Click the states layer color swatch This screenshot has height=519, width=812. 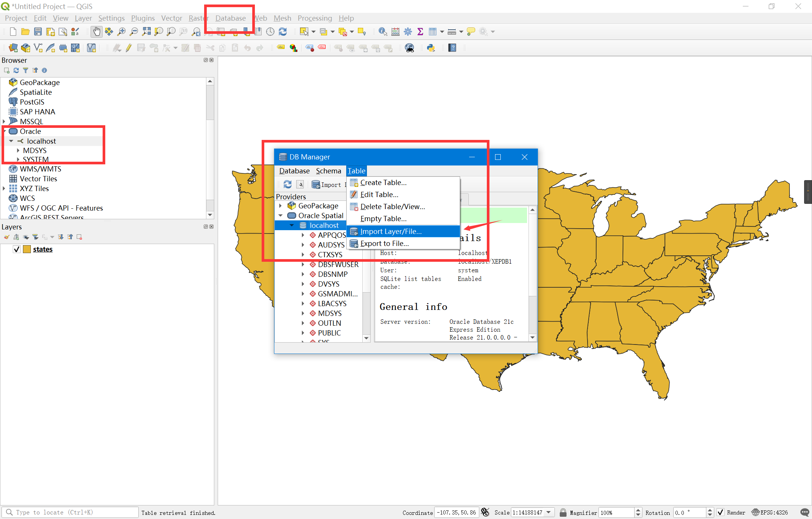pos(27,249)
